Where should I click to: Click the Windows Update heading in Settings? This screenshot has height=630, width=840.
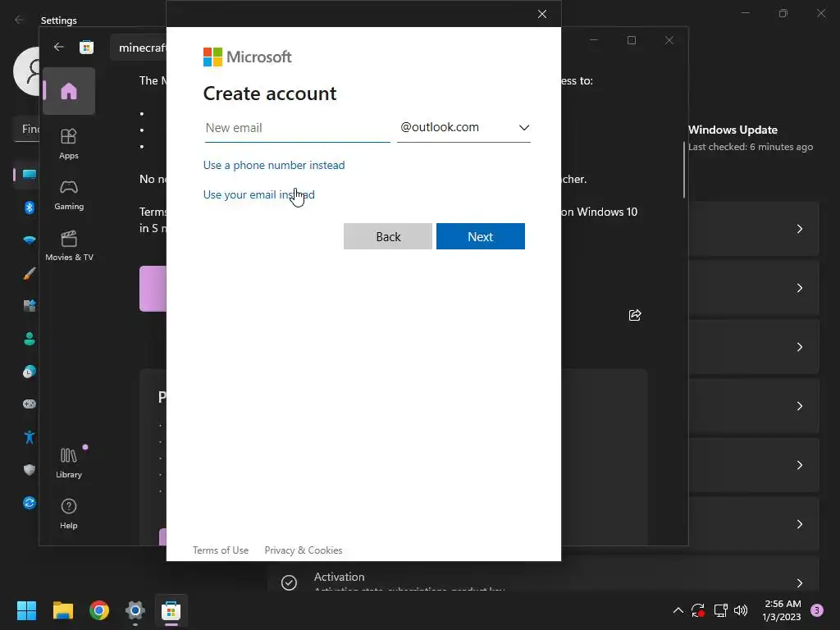733,130
